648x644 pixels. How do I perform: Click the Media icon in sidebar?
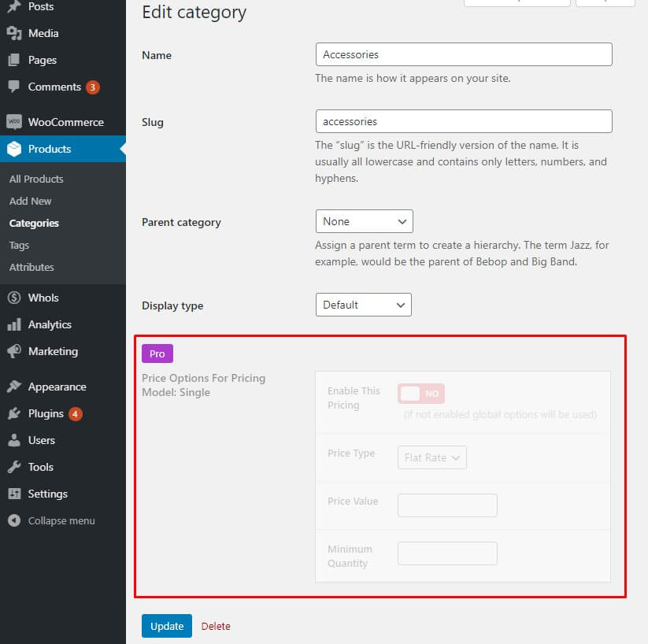coord(14,34)
